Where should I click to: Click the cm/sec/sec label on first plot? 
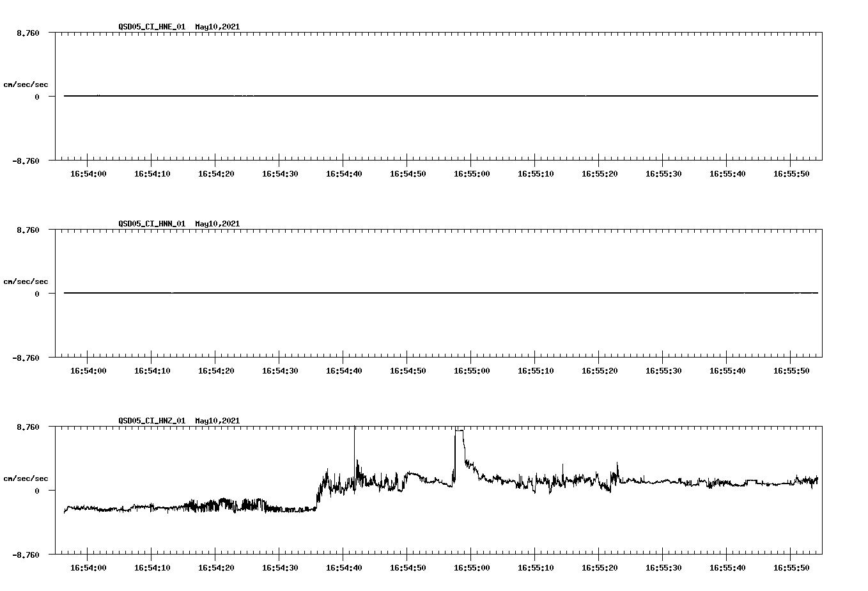tap(26, 84)
